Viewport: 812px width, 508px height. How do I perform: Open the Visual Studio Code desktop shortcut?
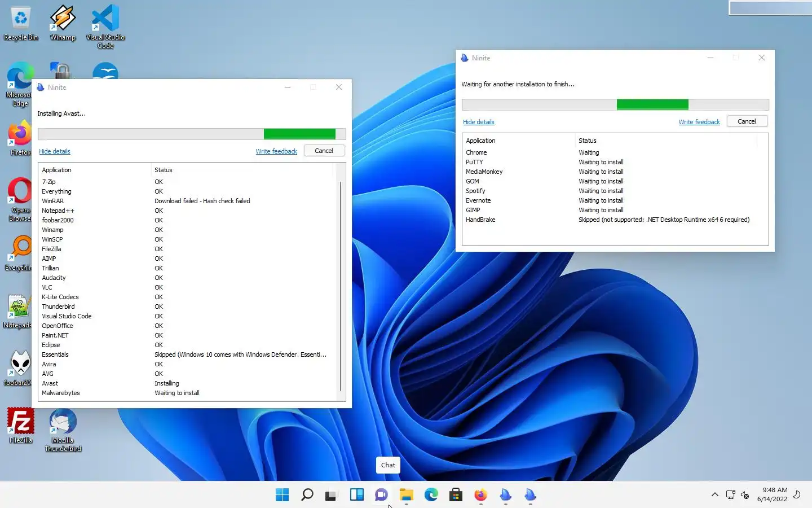click(105, 27)
